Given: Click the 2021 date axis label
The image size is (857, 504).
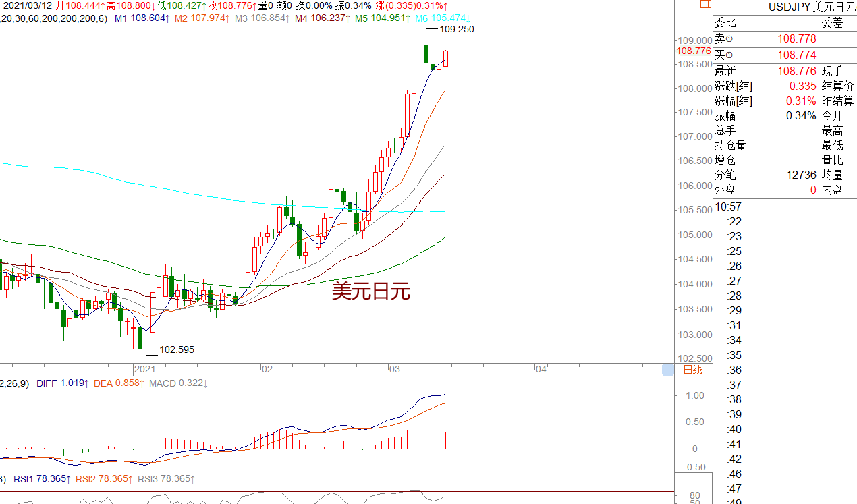Looking at the screenshot, I should point(145,369).
